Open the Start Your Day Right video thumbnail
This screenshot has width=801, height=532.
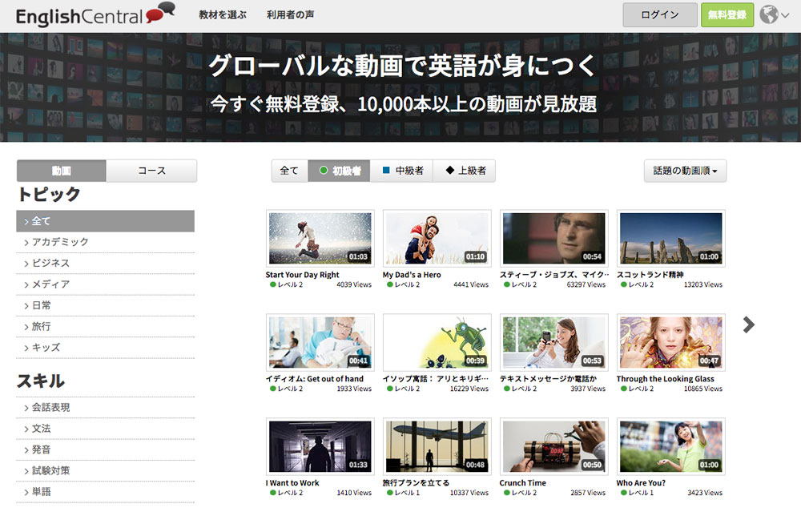[320, 238]
